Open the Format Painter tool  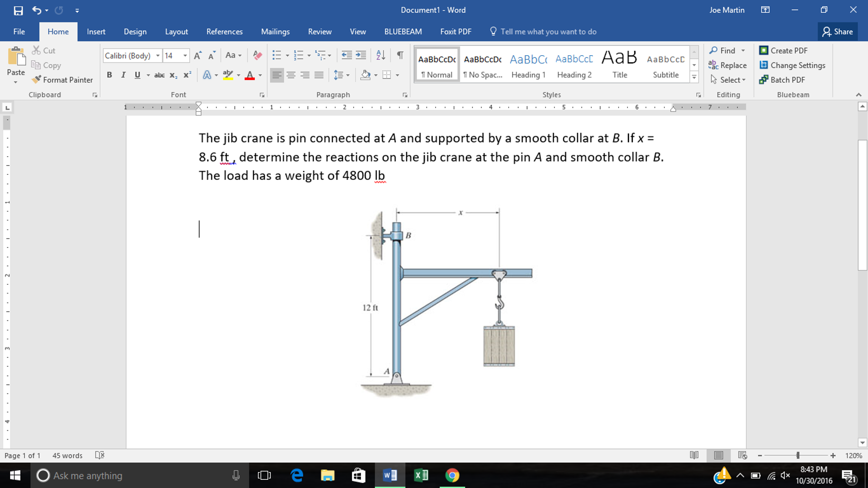62,80
